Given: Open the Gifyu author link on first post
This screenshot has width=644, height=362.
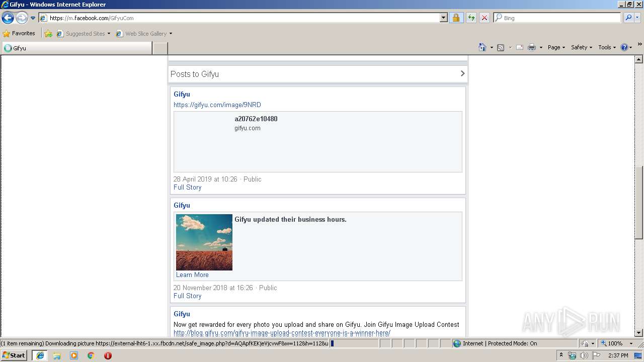Looking at the screenshot, I should (182, 94).
